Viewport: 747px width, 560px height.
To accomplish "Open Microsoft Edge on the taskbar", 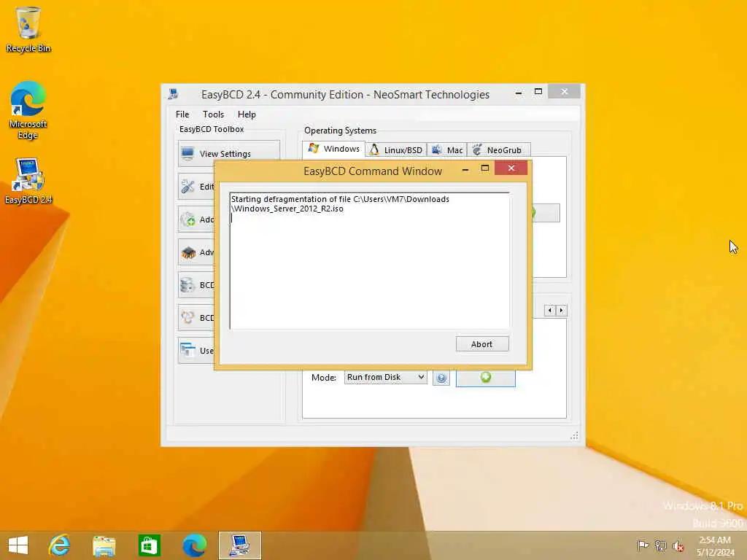I will click(x=194, y=545).
